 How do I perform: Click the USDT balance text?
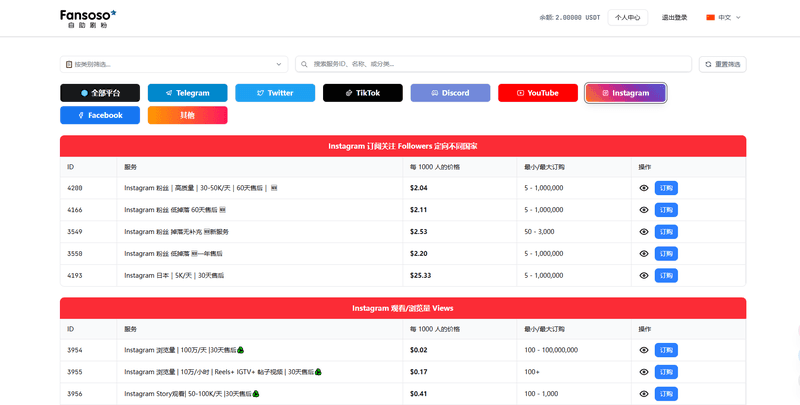point(570,17)
